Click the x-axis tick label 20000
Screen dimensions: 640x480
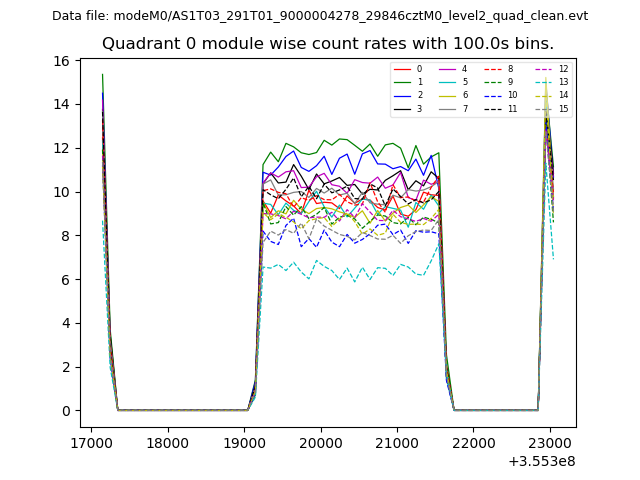tap(320, 442)
